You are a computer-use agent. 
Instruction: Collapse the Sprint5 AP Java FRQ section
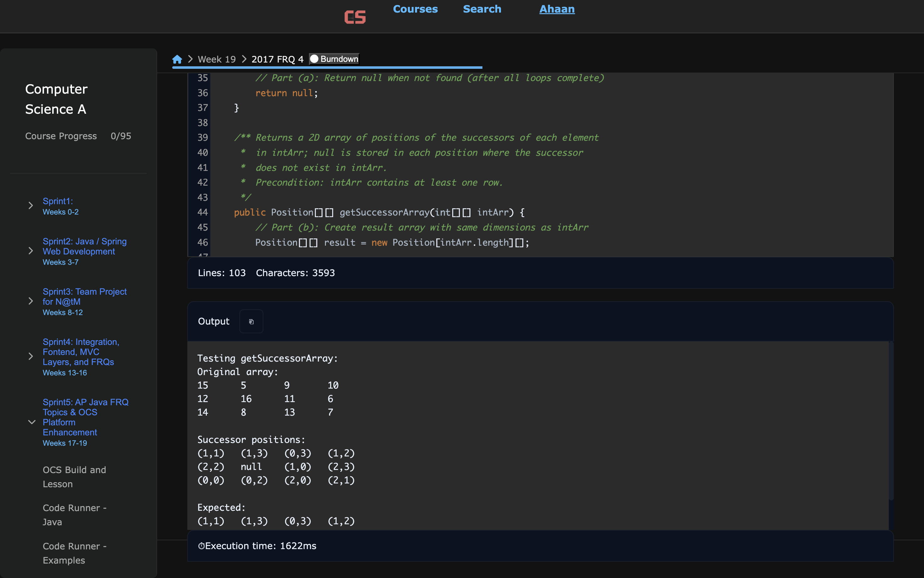[32, 422]
